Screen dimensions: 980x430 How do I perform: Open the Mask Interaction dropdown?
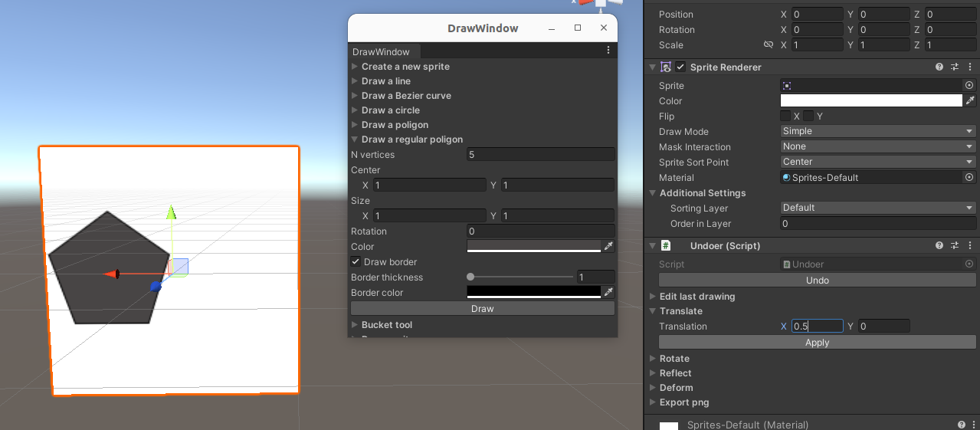click(x=878, y=146)
